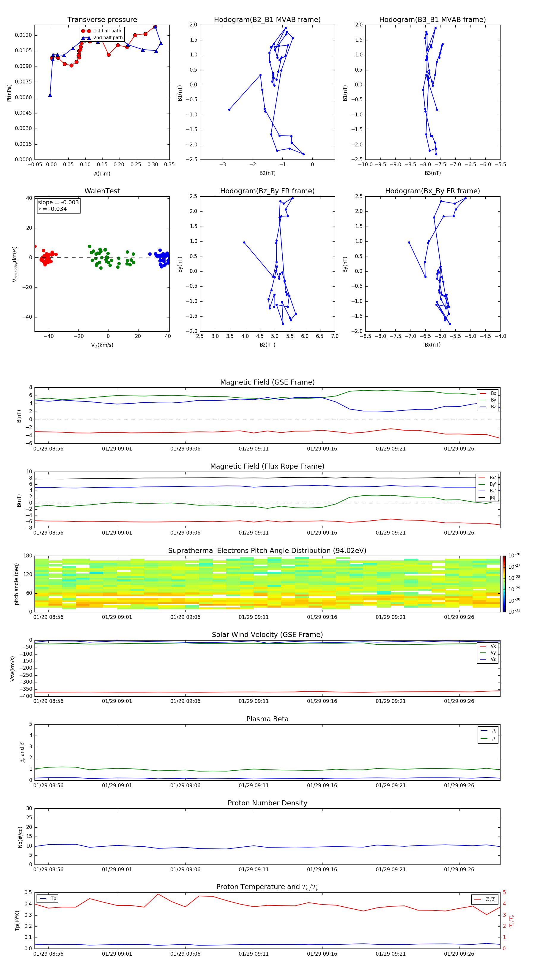Click the "Np(#/cc)" y-axis label
Screen dimensions: 535x980
coord(20,837)
